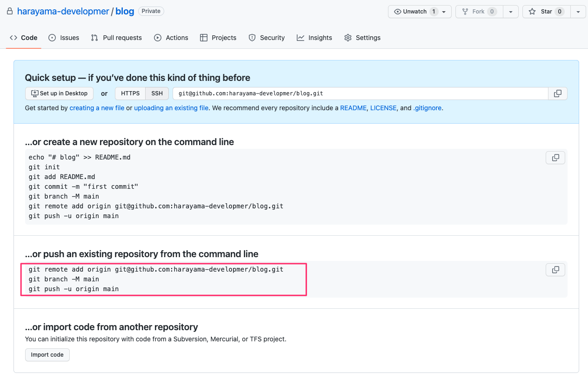Image resolution: width=588 pixels, height=379 pixels.
Task: Copy the new repository command-line instructions
Action: point(555,157)
